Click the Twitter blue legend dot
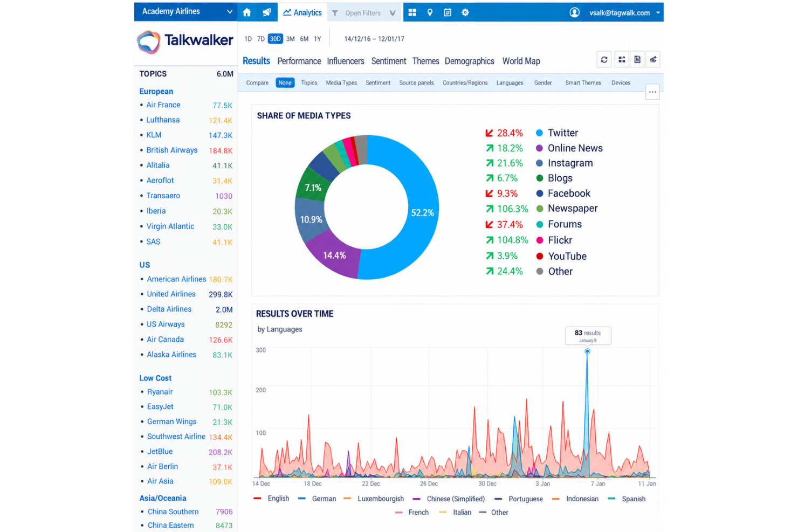The image size is (798, 532). [x=539, y=133]
